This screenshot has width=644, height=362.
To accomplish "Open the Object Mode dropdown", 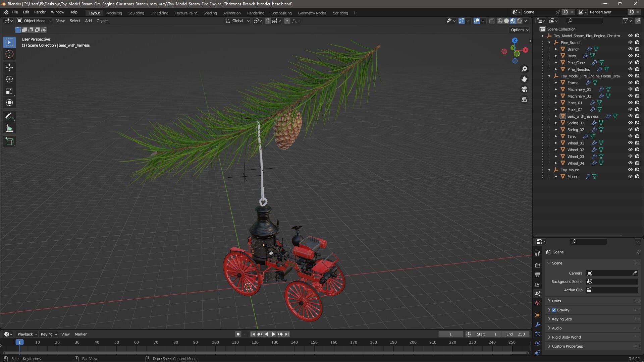I will tap(34, 21).
